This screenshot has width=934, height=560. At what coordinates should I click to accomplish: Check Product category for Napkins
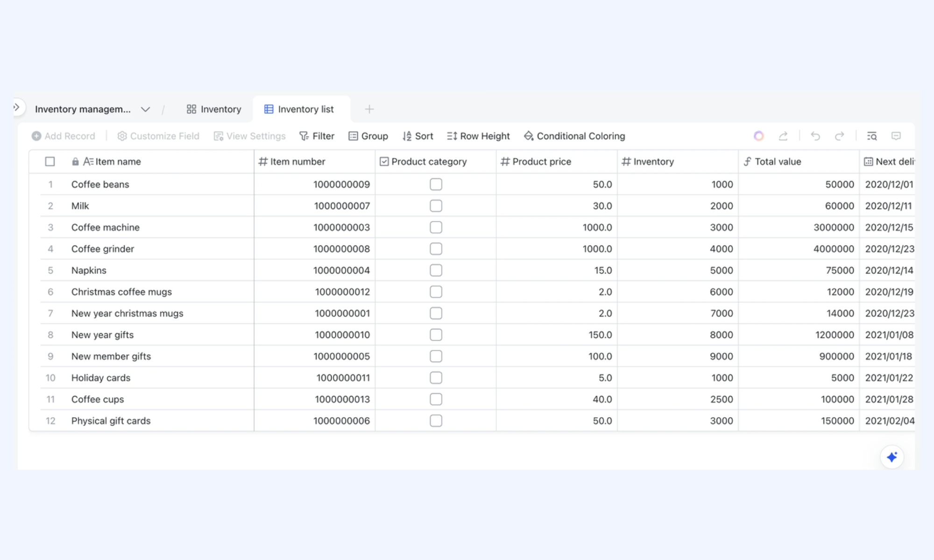pos(436,270)
